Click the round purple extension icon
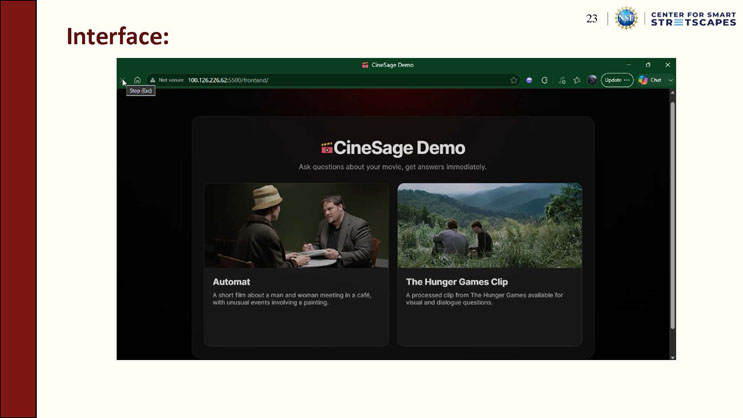This screenshot has width=743, height=418. click(529, 80)
